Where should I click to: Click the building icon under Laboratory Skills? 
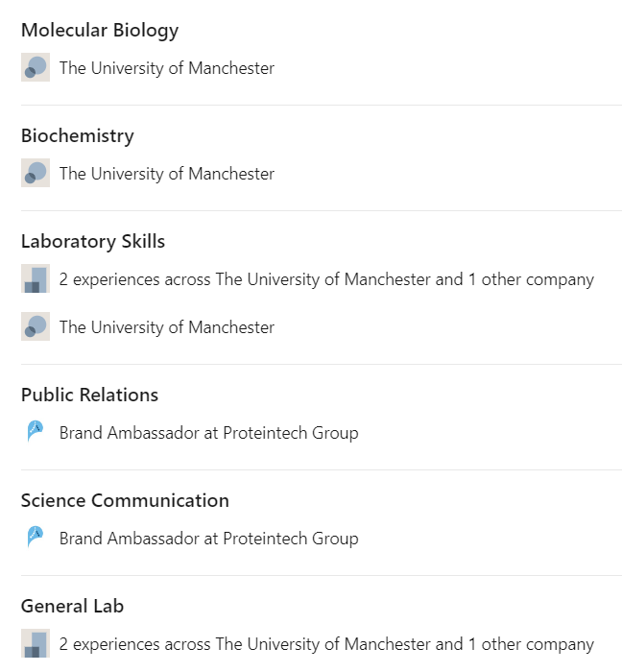36,278
